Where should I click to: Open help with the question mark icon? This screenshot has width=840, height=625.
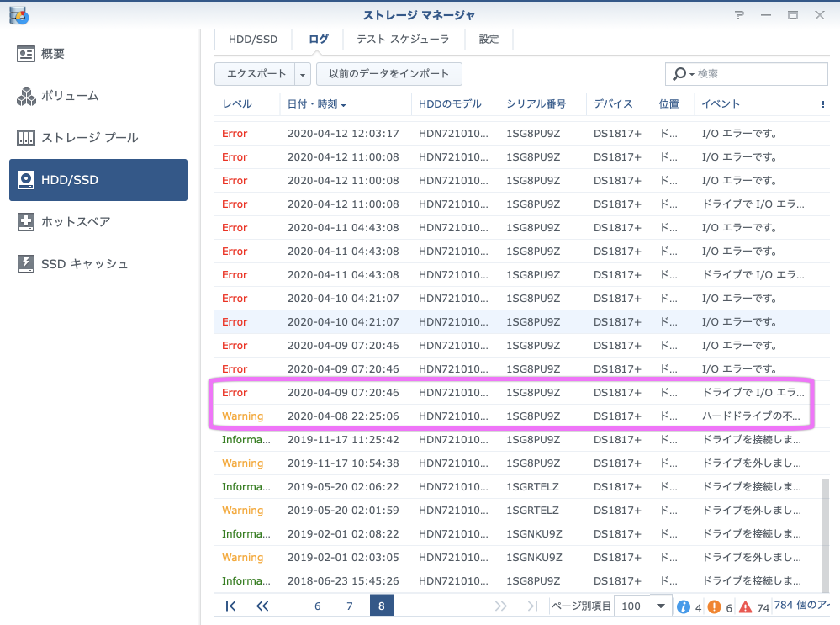pyautogui.click(x=739, y=15)
